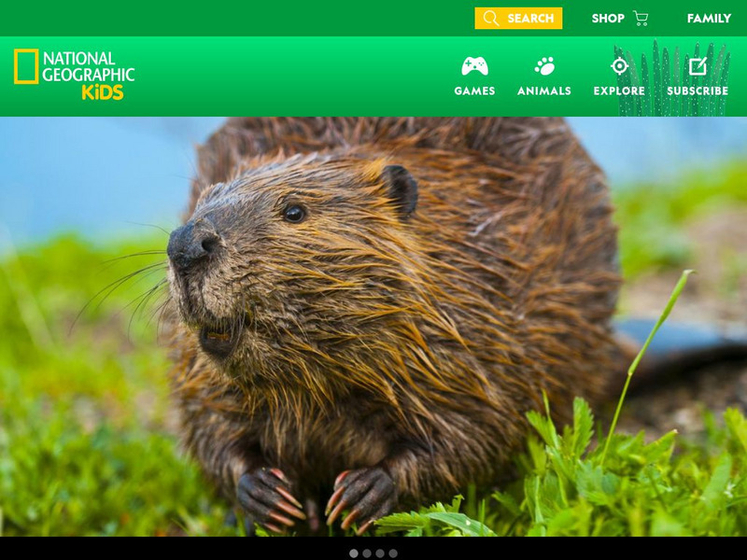Open the Games menu label
Viewport: 747px width, 560px height.
tap(474, 91)
